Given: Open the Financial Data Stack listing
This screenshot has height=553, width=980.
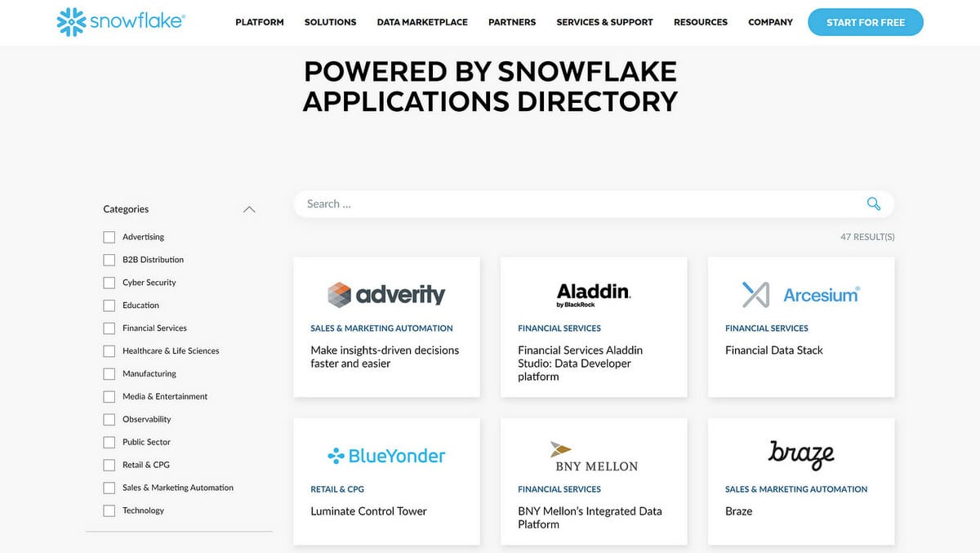Looking at the screenshot, I should tap(774, 350).
